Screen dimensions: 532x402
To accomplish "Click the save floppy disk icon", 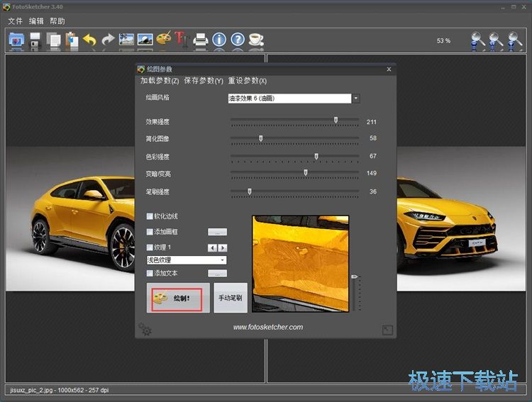I will pos(35,40).
